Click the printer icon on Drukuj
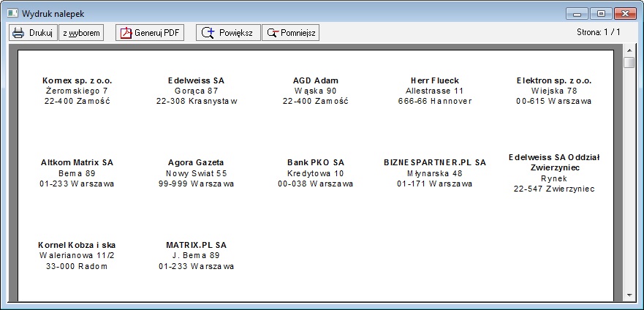The width and height of the screenshot is (644, 310). point(18,33)
